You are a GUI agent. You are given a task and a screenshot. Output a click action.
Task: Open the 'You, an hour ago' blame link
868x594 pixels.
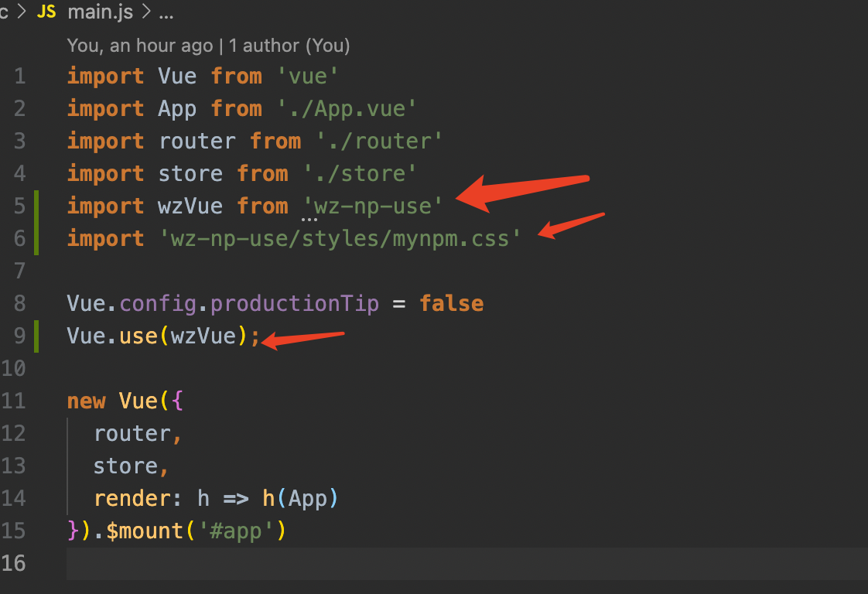point(139,46)
